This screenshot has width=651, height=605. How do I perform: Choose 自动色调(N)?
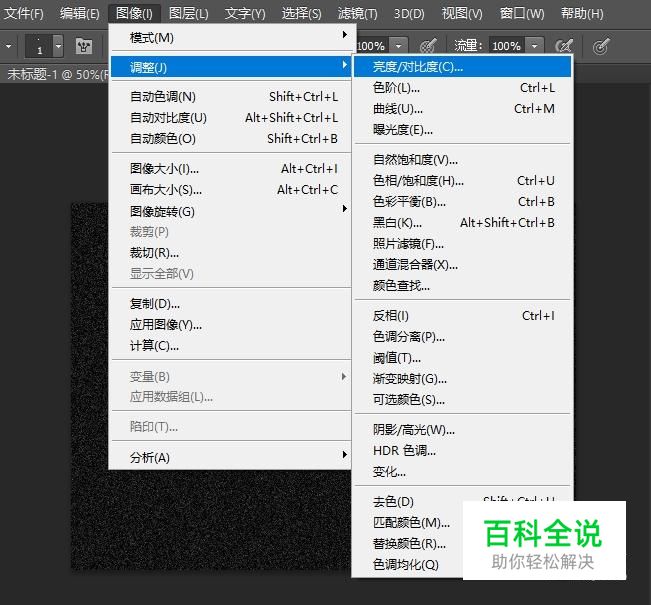232,97
